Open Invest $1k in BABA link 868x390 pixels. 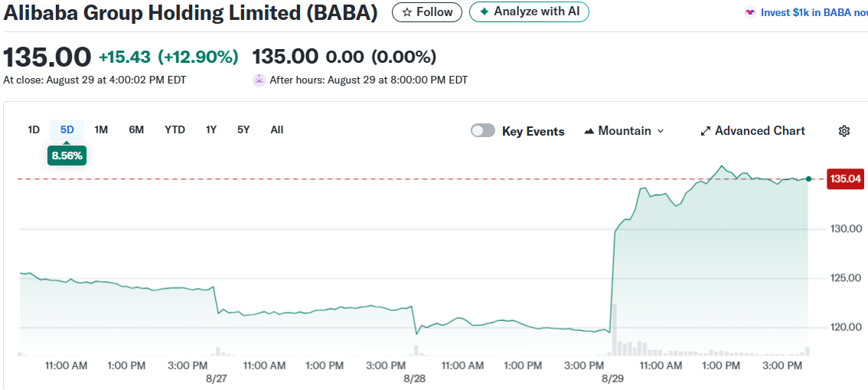pyautogui.click(x=814, y=12)
